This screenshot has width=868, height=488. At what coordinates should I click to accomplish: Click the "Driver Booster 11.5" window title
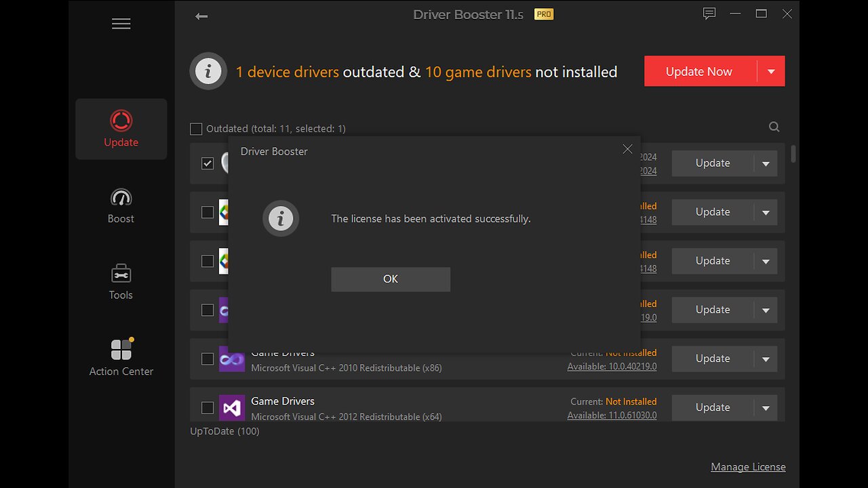(469, 14)
